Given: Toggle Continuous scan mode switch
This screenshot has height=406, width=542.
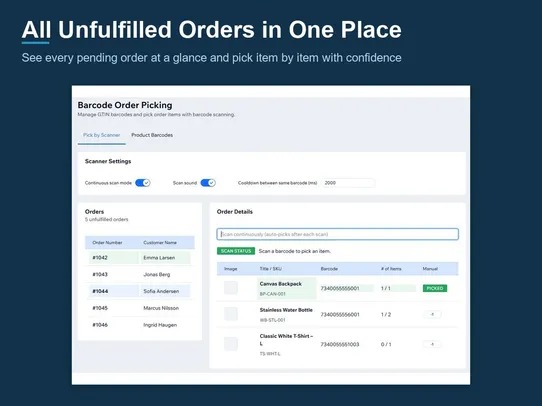Looking at the screenshot, I should (142, 183).
